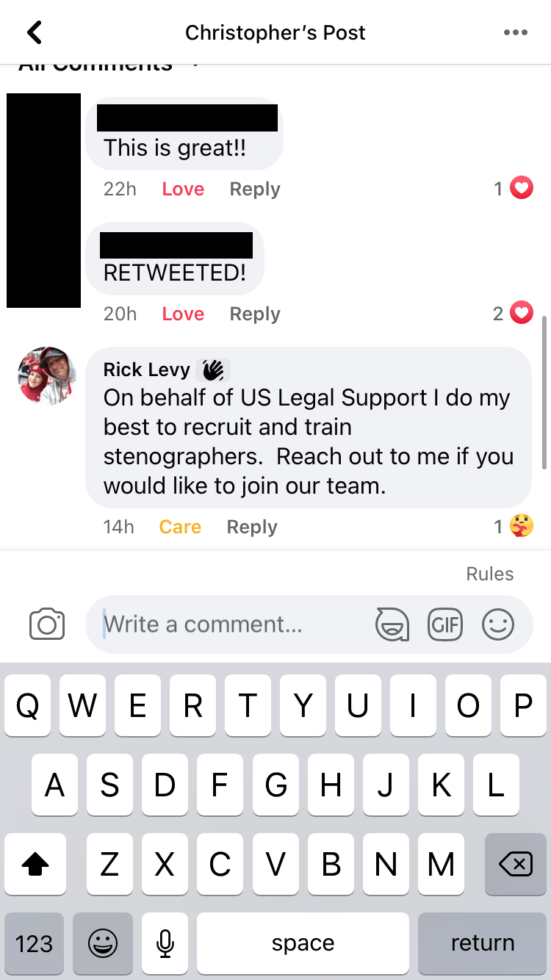Reply to the RETWEETED! comment
The height and width of the screenshot is (980, 551).
click(255, 314)
